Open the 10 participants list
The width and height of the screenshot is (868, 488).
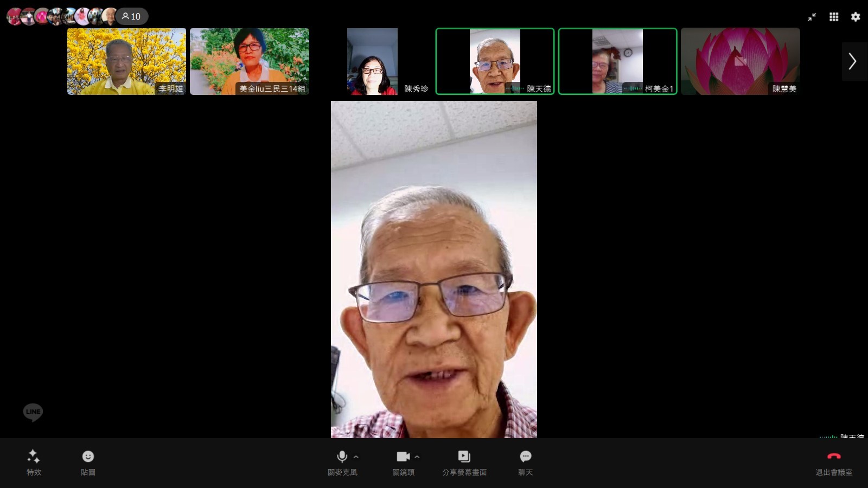tap(131, 16)
